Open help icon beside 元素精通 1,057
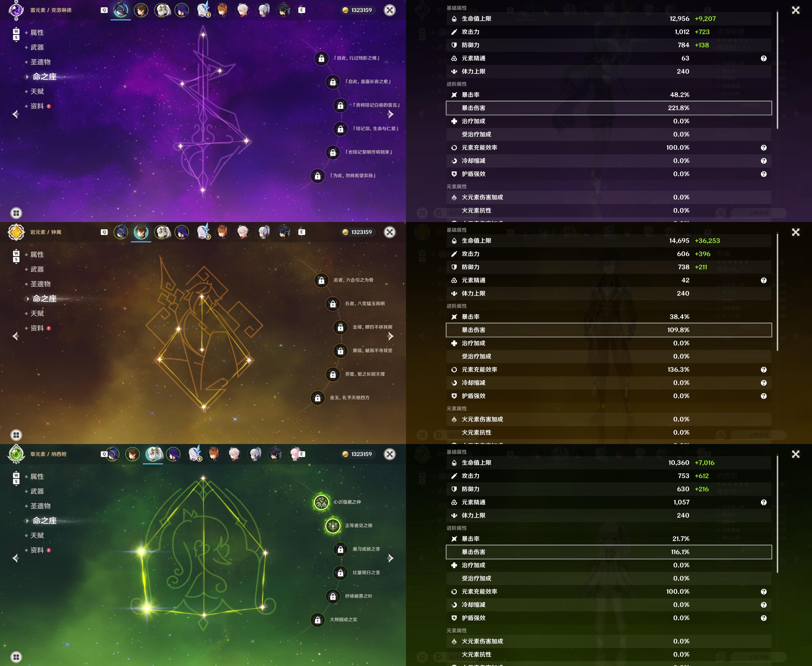This screenshot has width=812, height=666. click(x=764, y=503)
